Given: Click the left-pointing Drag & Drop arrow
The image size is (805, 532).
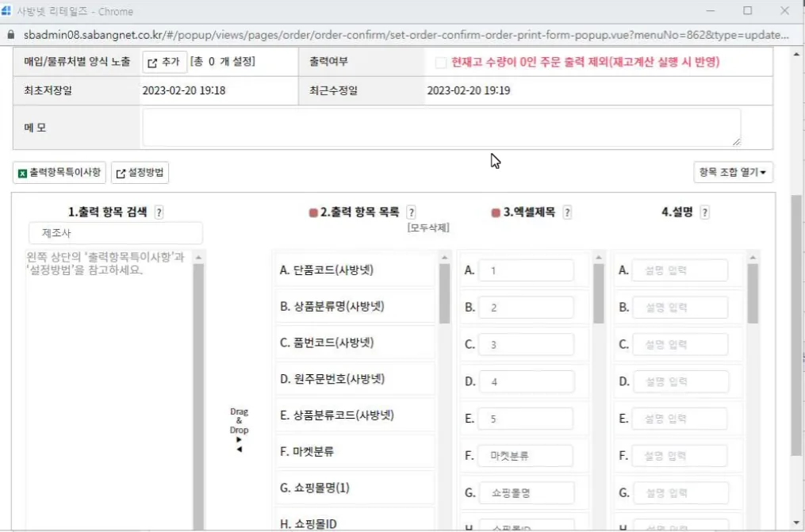Looking at the screenshot, I should coord(240,450).
